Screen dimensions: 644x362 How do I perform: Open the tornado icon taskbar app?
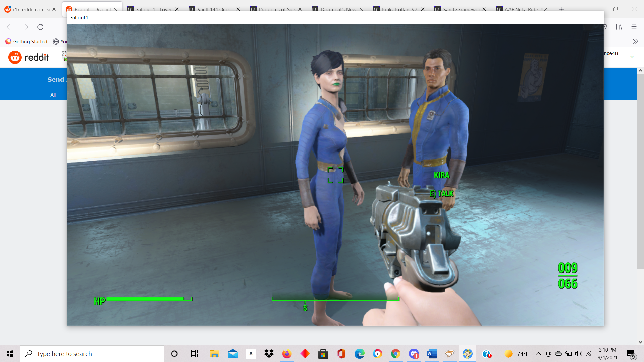[x=450, y=354]
